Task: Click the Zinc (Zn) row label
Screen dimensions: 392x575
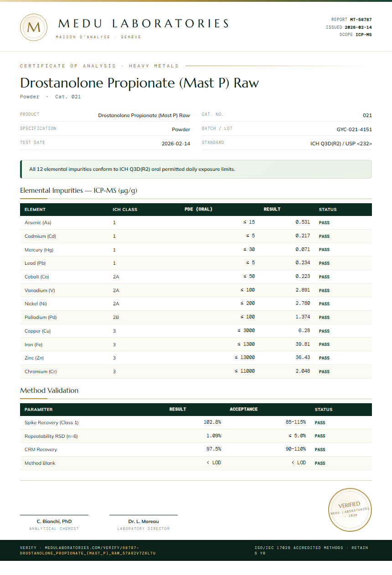Action: point(34,358)
